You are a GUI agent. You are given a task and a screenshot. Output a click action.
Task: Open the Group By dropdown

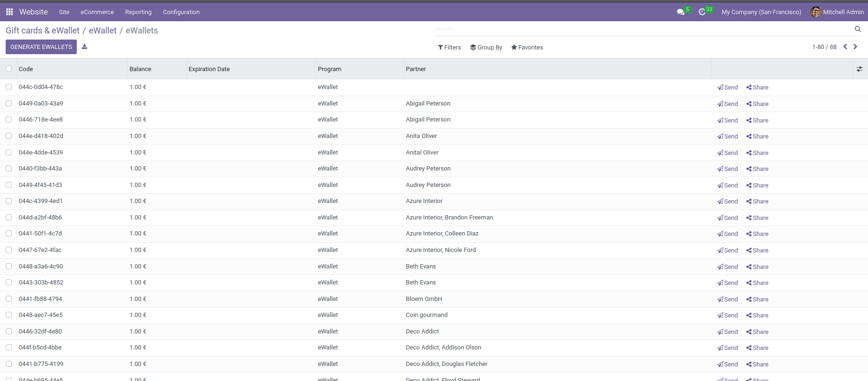pyautogui.click(x=486, y=48)
